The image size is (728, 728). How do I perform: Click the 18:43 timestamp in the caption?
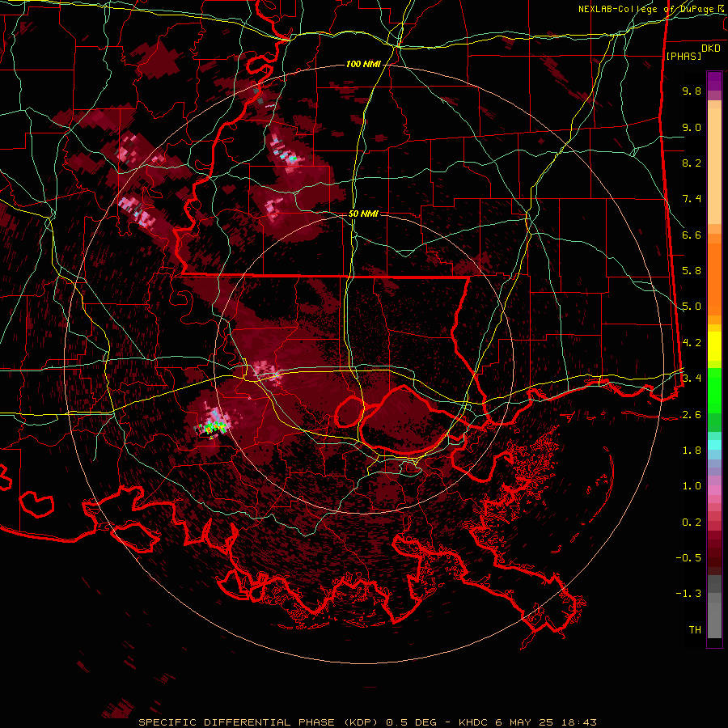coord(578,722)
